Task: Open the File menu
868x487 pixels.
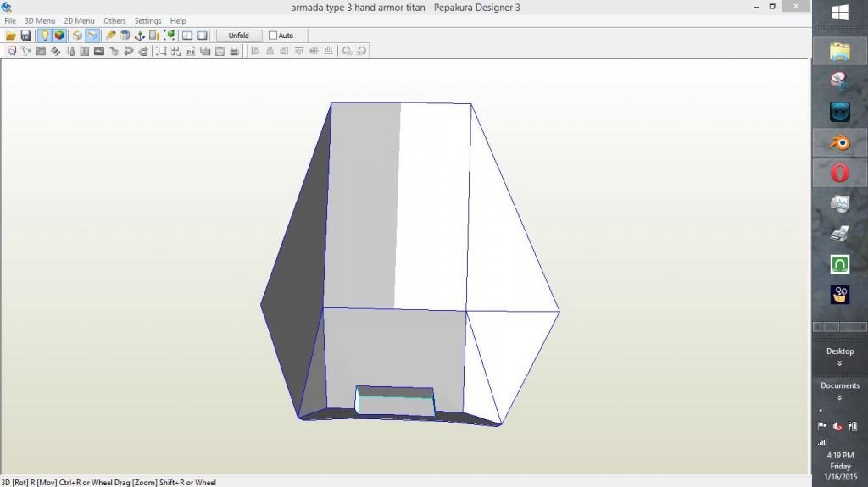Action: (x=10, y=20)
